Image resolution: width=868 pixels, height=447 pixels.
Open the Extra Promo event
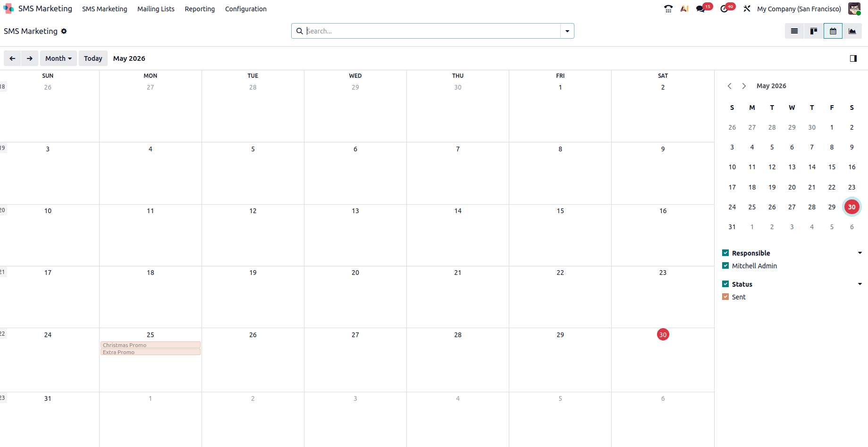click(151, 352)
